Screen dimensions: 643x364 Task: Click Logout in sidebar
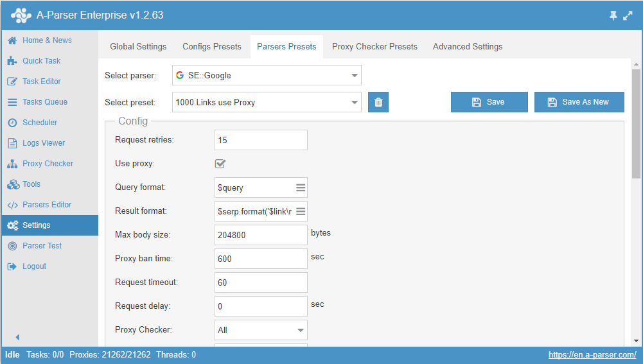point(49,266)
